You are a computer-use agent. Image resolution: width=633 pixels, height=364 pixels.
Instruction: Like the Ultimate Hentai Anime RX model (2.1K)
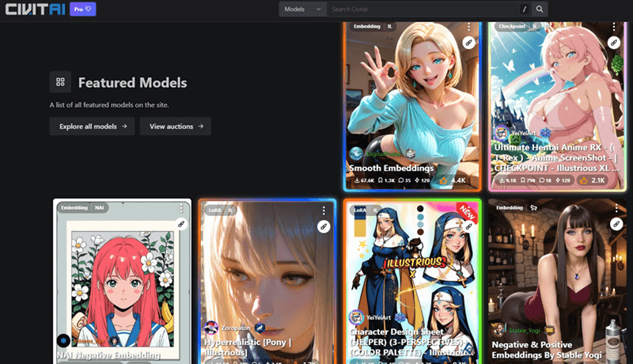[592, 180]
